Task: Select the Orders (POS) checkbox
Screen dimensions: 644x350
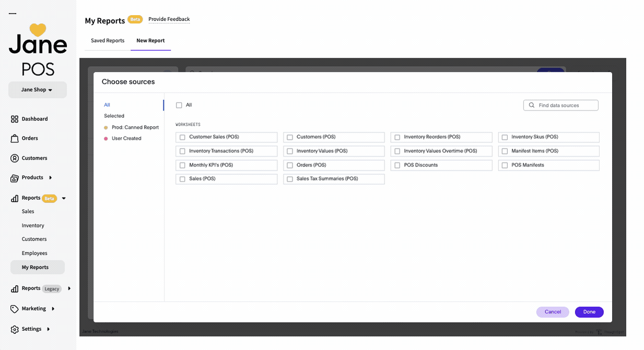Action: tap(290, 165)
